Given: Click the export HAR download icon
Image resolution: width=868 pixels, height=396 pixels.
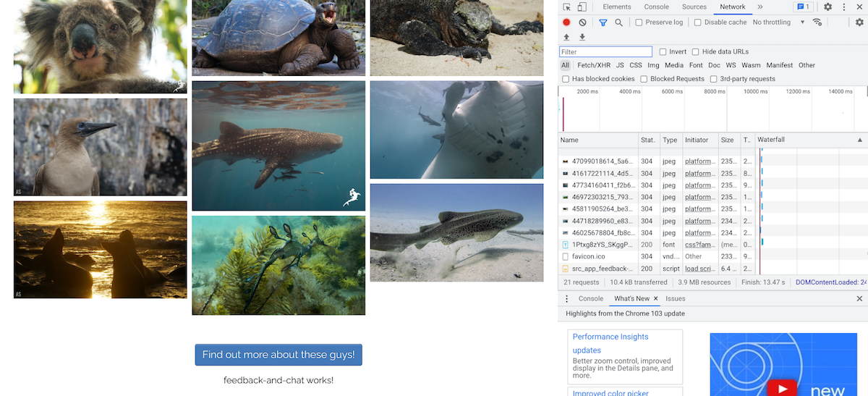Looking at the screenshot, I should pyautogui.click(x=582, y=37).
